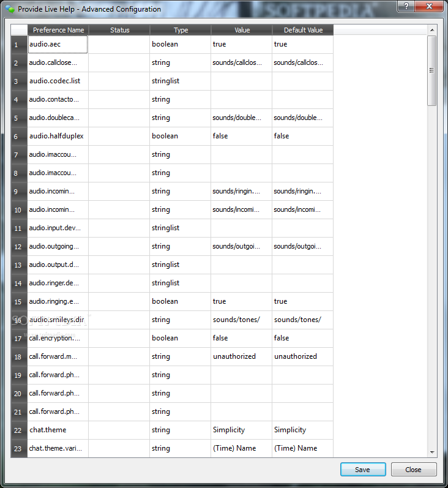Click the application icon in title bar
Screen dimensions: 448x488
point(10,9)
